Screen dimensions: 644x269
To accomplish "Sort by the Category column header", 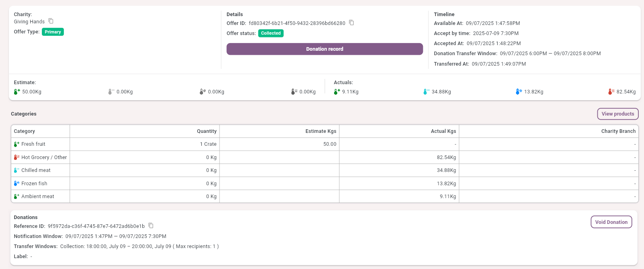I will coord(25,131).
